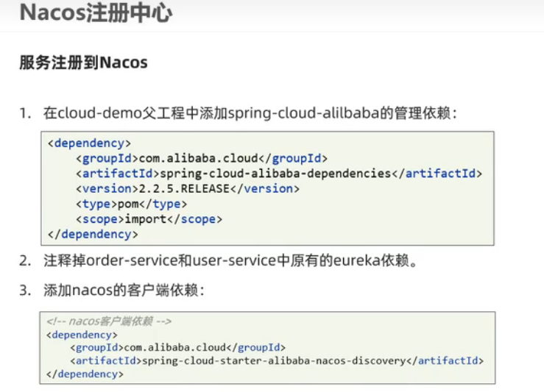The image size is (544, 392).
Task: Click the groupId line in the second code box
Action: 178,348
